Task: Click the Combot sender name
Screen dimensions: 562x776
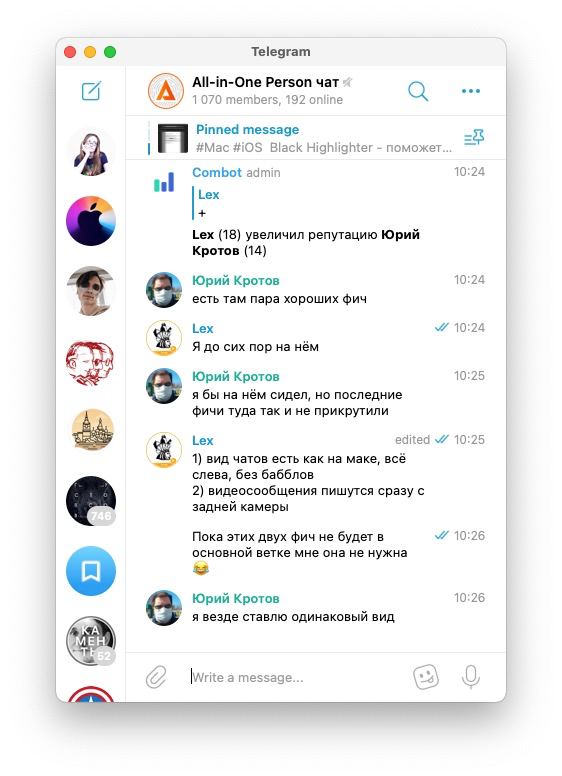Action: pos(217,172)
